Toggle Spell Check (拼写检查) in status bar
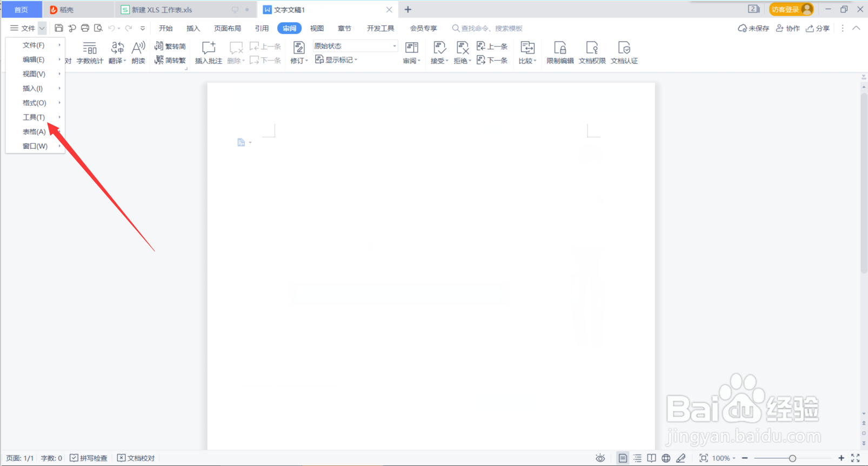The width and height of the screenshot is (868, 466). click(89, 458)
